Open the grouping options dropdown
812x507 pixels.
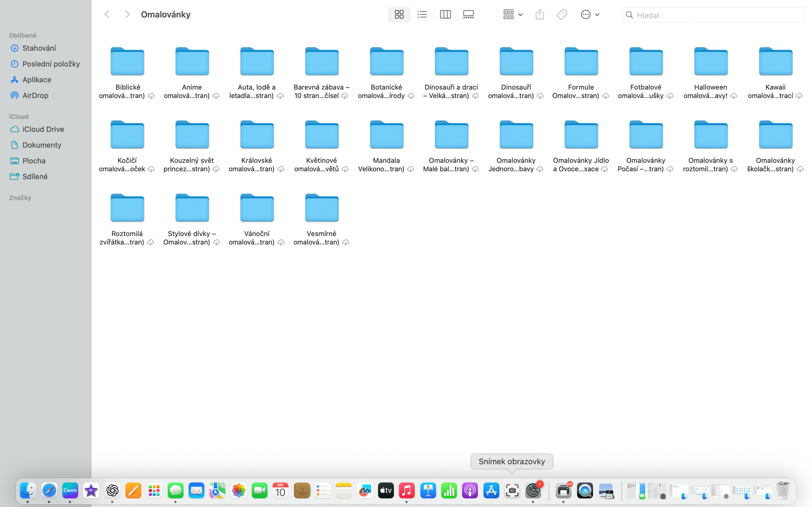pos(512,15)
